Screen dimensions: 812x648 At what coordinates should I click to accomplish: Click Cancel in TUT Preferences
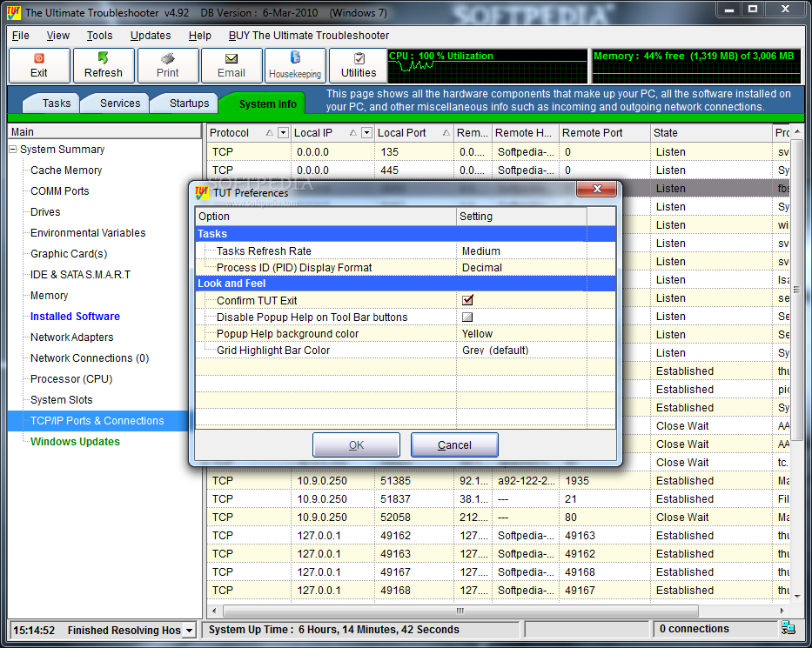point(454,444)
